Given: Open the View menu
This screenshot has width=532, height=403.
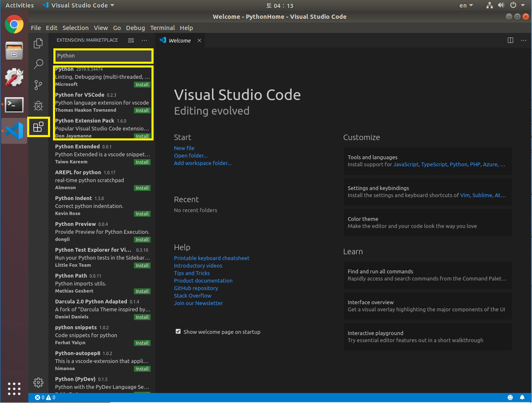Looking at the screenshot, I should [x=101, y=28].
